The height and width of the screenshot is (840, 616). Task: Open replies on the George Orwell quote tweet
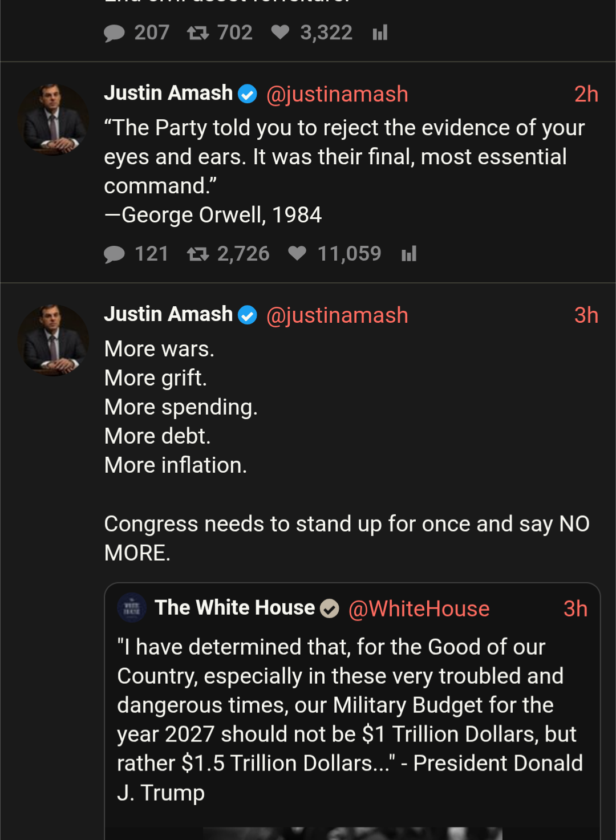click(x=115, y=254)
